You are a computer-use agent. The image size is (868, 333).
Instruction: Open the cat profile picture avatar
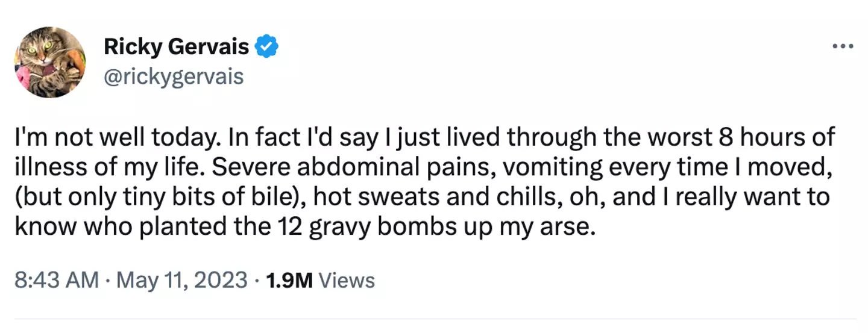click(x=50, y=63)
